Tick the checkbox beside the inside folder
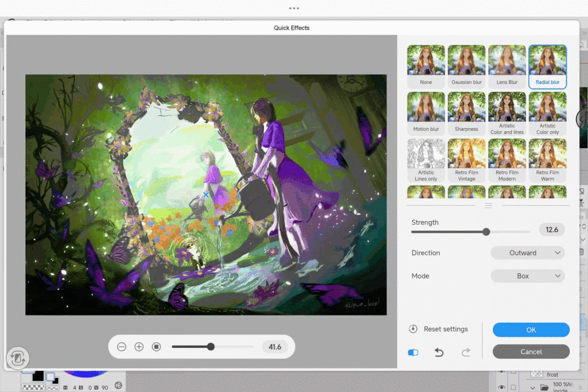588x392 pixels. pos(513,387)
